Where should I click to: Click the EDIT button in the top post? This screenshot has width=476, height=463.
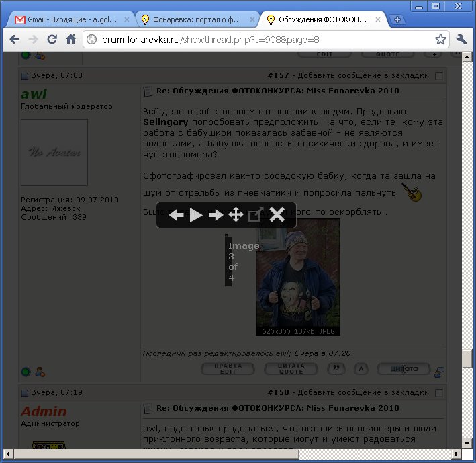[x=324, y=54]
